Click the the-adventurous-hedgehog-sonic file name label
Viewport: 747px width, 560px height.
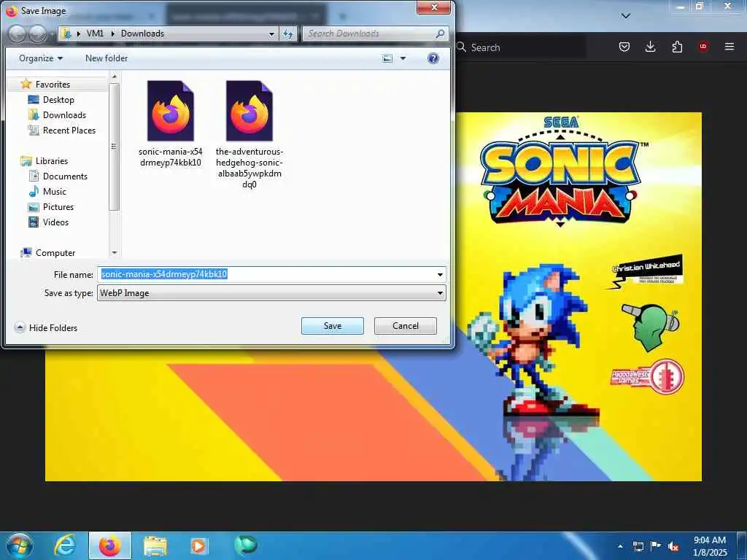249,168
